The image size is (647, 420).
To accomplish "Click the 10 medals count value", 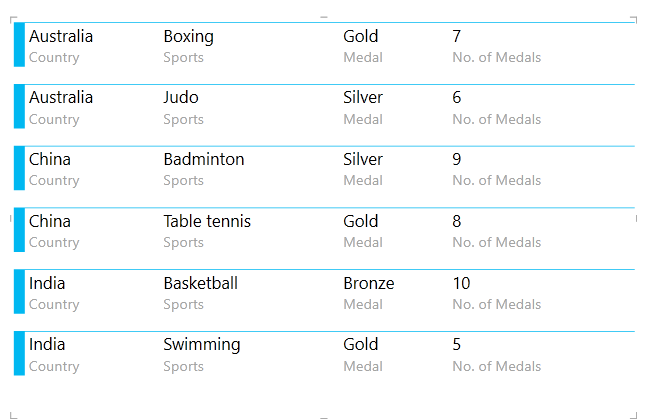I will coord(461,284).
